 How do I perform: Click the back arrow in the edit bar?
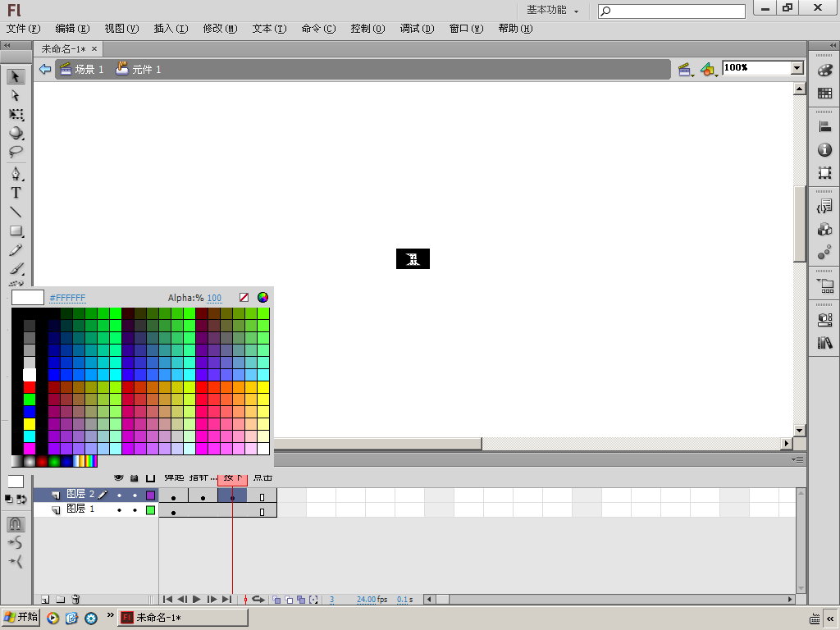(x=45, y=69)
